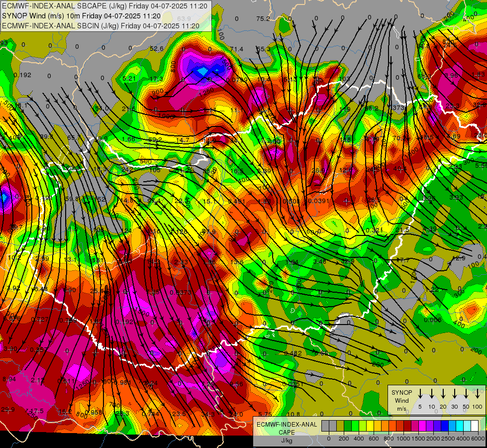Pick the dark red swatch right of the 1000 tick
The height and width of the screenshot is (448, 487).
pos(407,426)
